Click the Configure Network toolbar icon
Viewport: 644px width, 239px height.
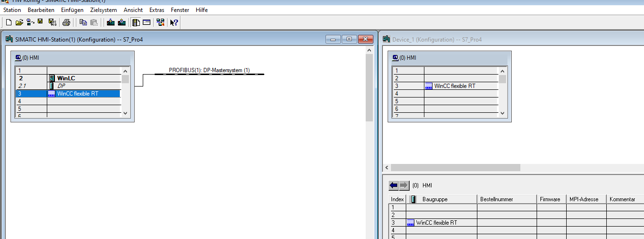tap(160, 22)
